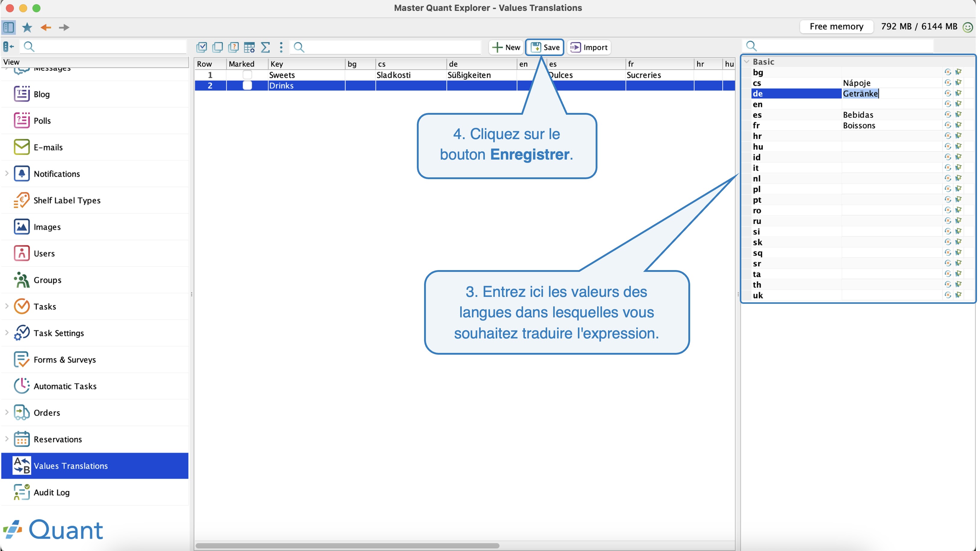
Task: Click the Süßigkeiten cell
Action: [x=482, y=75]
